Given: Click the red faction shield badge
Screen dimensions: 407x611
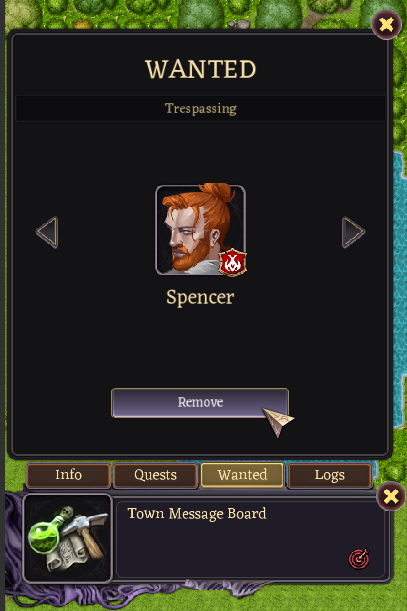Looking at the screenshot, I should pos(233,262).
